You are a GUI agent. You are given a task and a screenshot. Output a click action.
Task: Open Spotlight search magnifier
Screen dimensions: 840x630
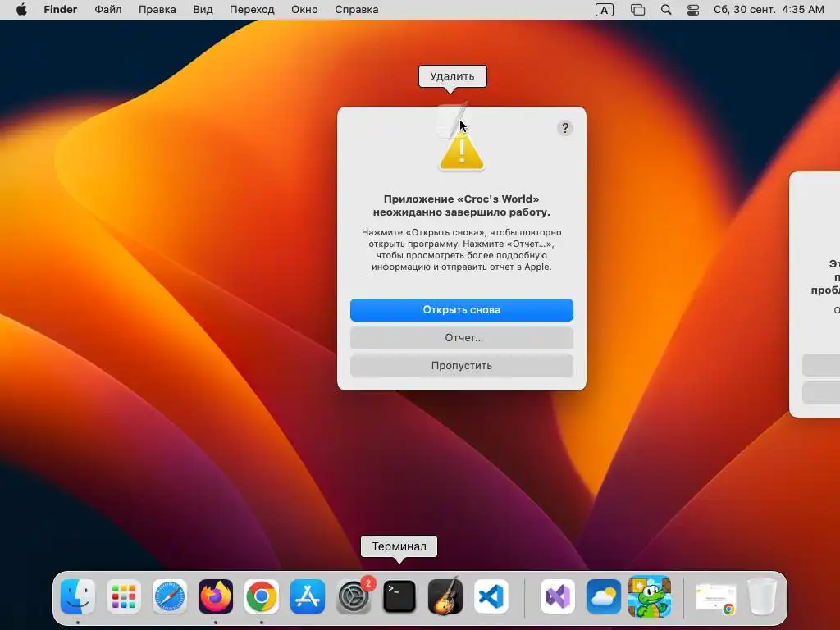(x=666, y=10)
